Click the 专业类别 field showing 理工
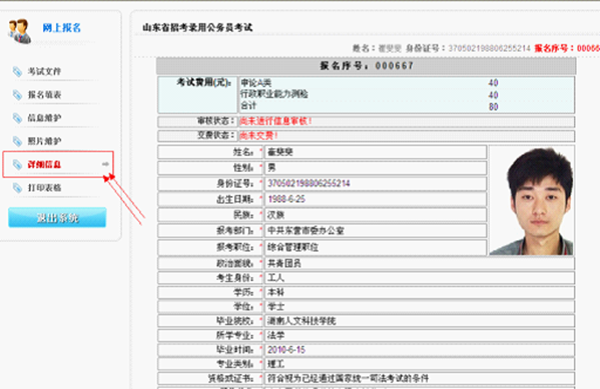Screen dimensions: 600x389 click(x=419, y=364)
